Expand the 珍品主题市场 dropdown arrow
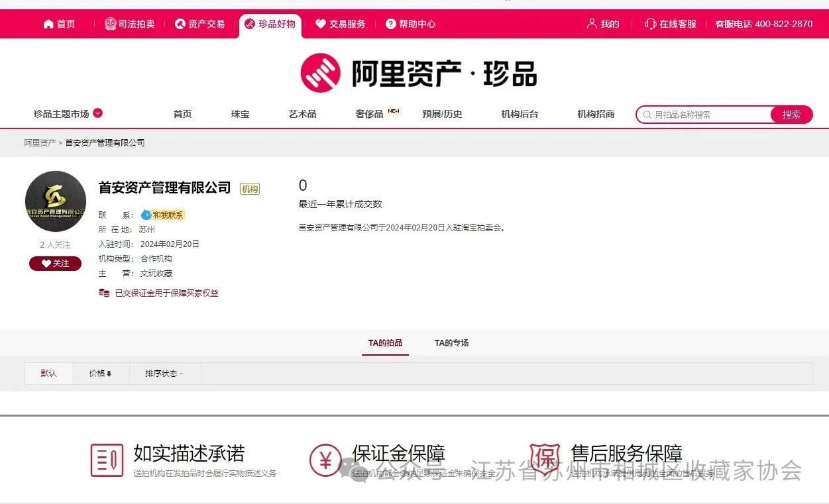Viewport: 829px width, 504px height. 98,113
